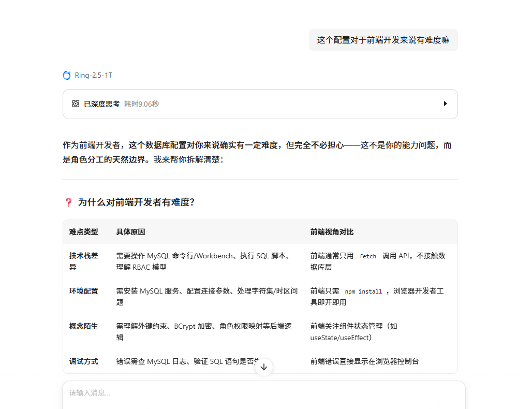Viewport: 532px width, 409px height.
Task: Select the user message bubble about 前端开发难度
Action: 383,40
